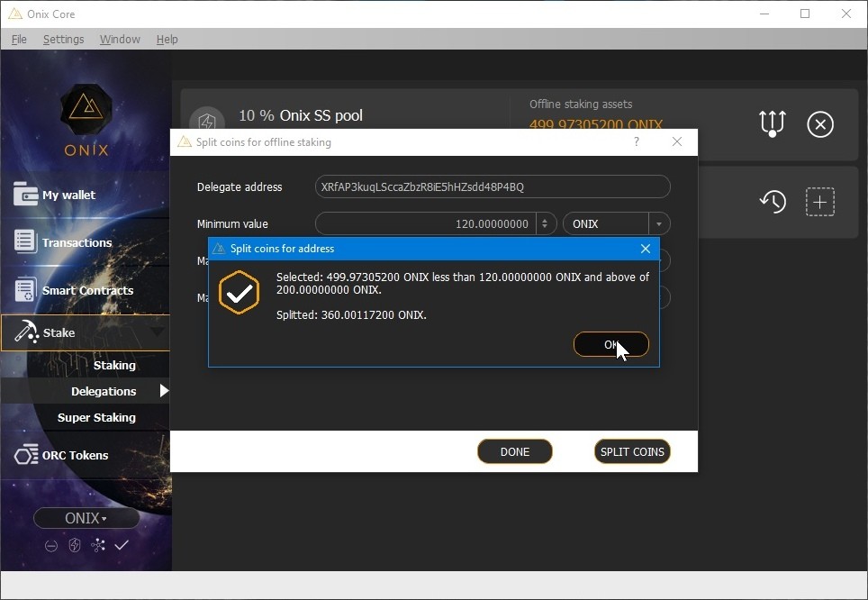Click the network connections status icon
The image size is (868, 600).
pos(98,546)
